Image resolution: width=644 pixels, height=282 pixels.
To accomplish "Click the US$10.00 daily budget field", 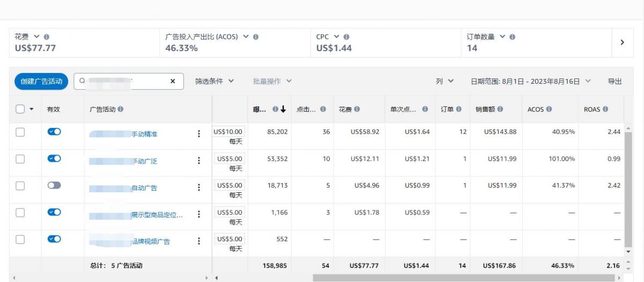I will coord(228,132).
